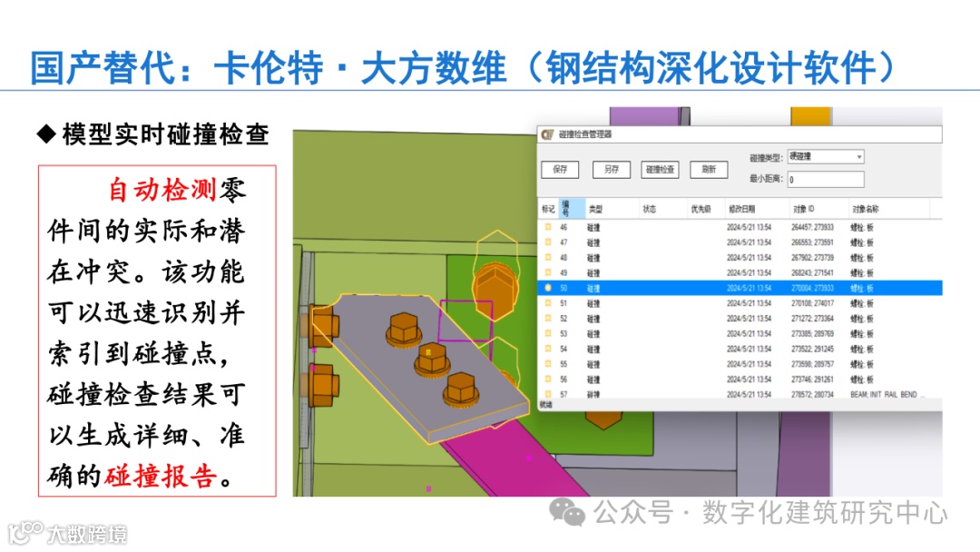The height and width of the screenshot is (552, 980).
Task: Click the 刷新 button
Action: click(x=709, y=170)
